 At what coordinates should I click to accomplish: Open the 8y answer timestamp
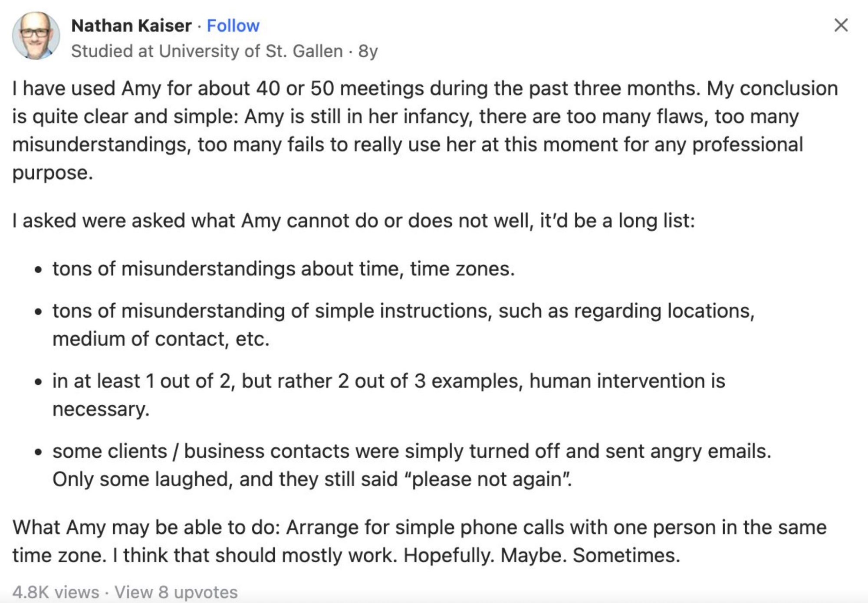pyautogui.click(x=368, y=51)
